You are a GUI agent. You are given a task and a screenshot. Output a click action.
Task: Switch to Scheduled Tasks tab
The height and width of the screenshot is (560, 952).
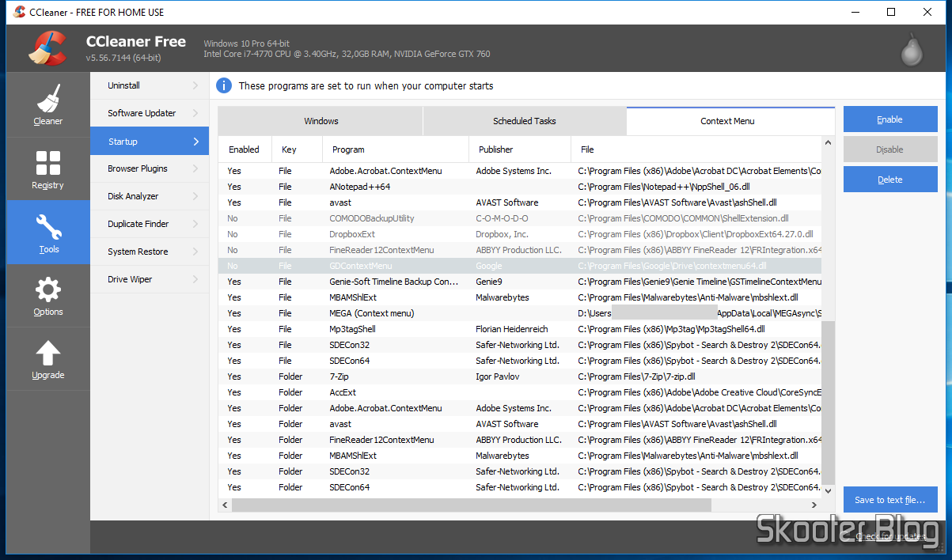[525, 121]
